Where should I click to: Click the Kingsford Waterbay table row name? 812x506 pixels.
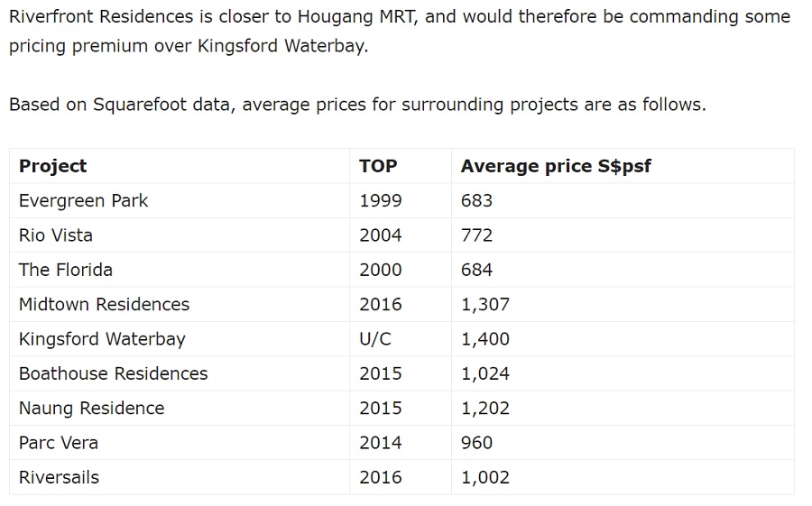[102, 339]
